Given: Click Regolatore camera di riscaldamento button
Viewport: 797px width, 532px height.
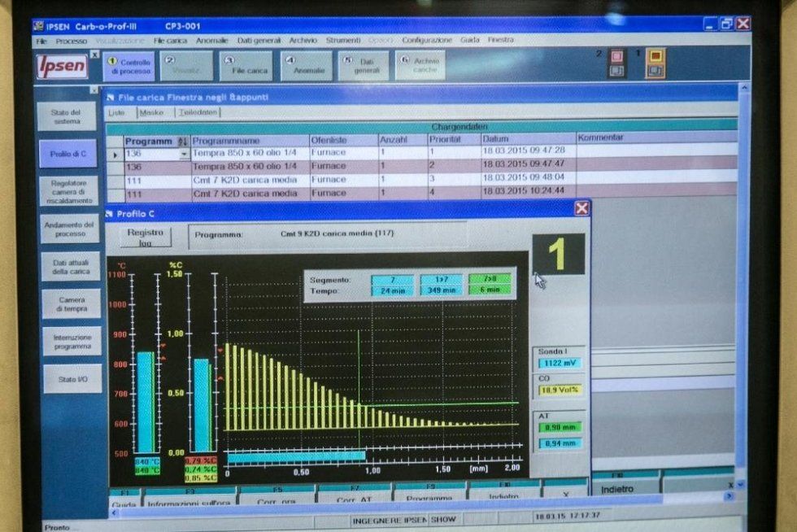Looking at the screenshot, I should (x=69, y=192).
